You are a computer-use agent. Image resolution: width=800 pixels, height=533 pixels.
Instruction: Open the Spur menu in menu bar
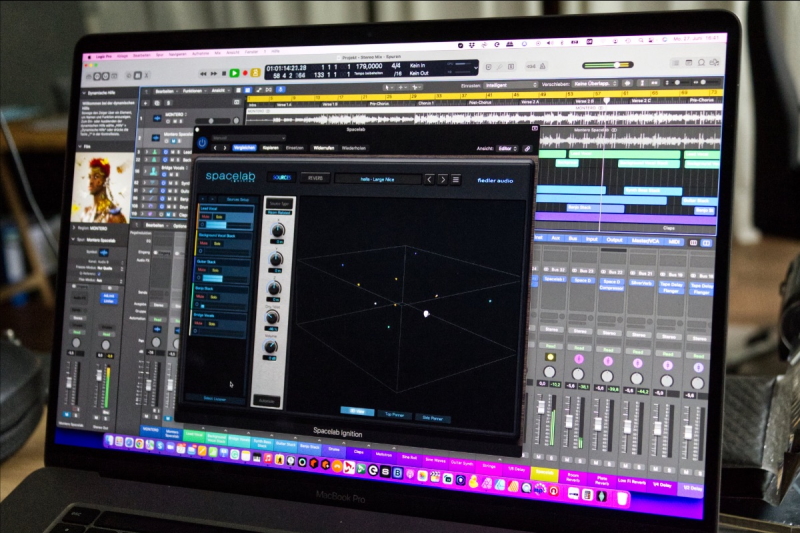tap(160, 55)
